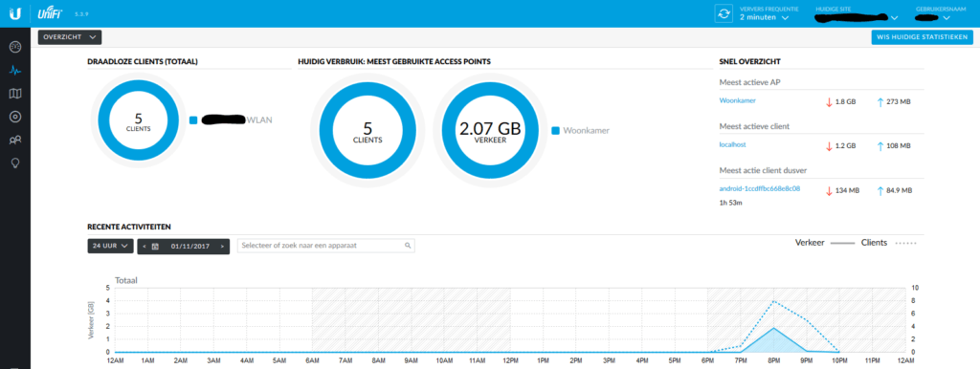The image size is (980, 369).
Task: Open the Devices circle icon in sidebar
Action: (x=15, y=117)
